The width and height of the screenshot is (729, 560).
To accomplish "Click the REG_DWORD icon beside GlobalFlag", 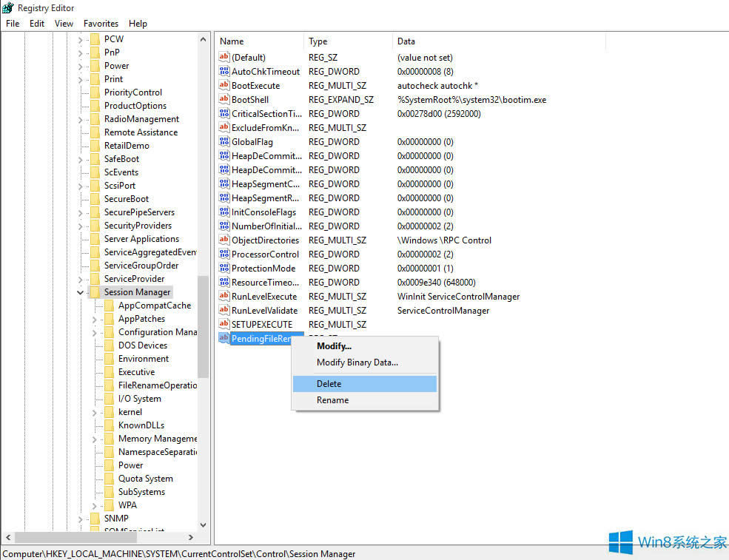I will pyautogui.click(x=224, y=141).
